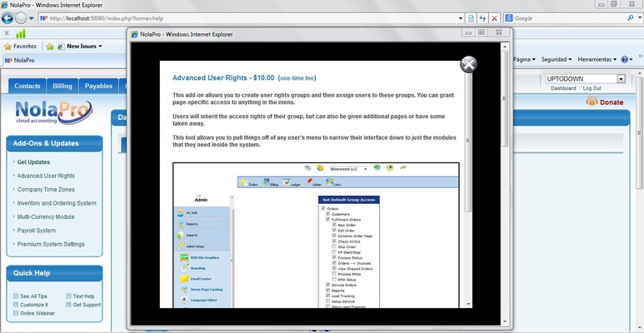Click the Language Editor icon
This screenshot has width=644, height=333.
tap(184, 300)
